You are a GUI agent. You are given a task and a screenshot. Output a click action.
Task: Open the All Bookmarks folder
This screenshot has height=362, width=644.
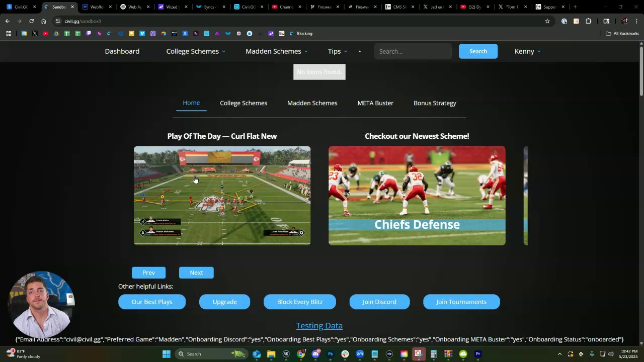[x=622, y=33]
